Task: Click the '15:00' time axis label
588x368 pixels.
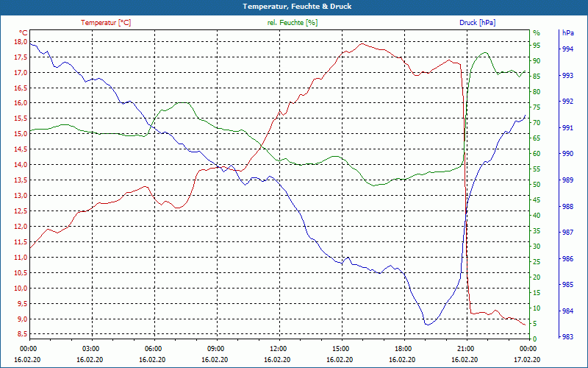Action: [341, 348]
